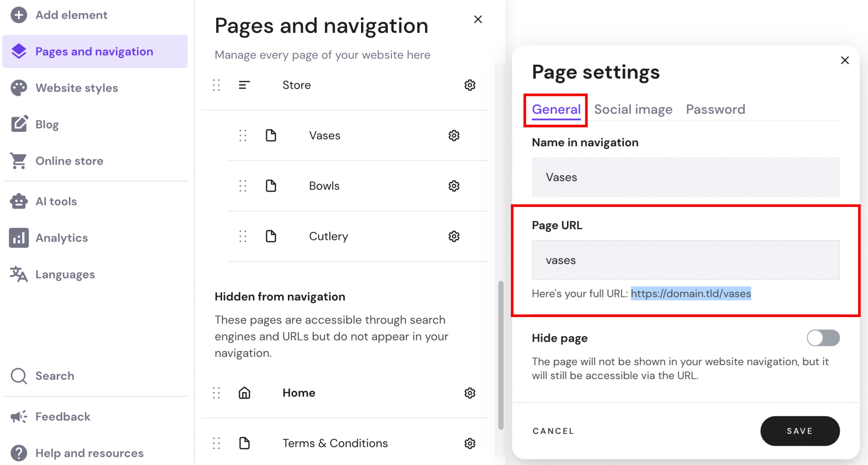Image resolution: width=868 pixels, height=465 pixels.
Task: Switch to the Password tab
Action: pyautogui.click(x=715, y=109)
